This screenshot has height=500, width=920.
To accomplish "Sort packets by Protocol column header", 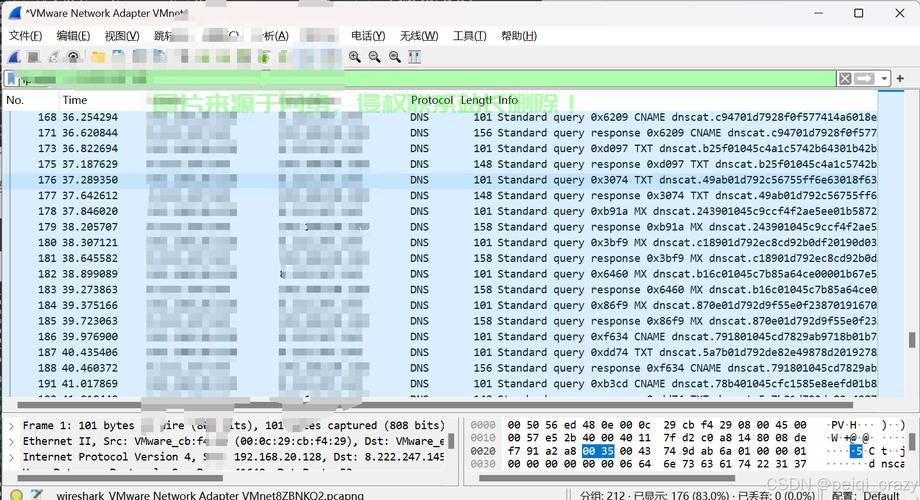I will click(x=432, y=100).
